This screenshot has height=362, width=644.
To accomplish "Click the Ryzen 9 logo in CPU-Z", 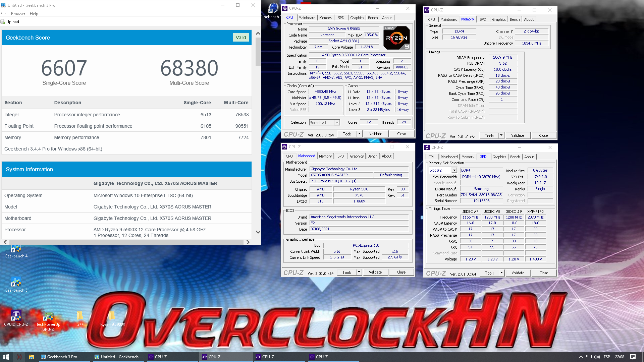I will point(396,38).
